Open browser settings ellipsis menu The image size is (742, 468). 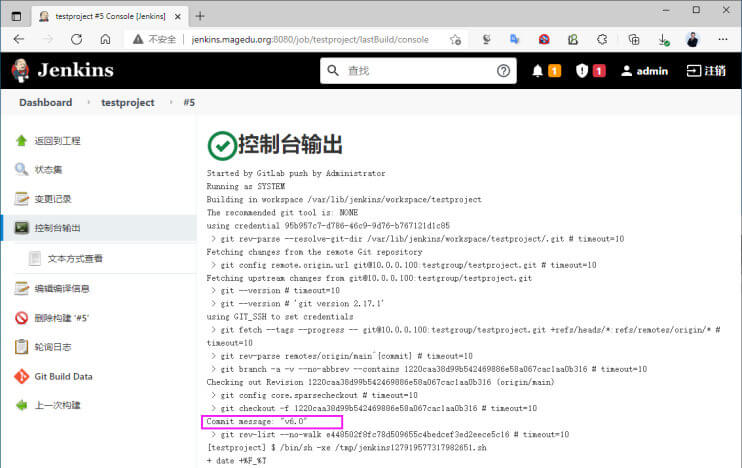click(723, 39)
